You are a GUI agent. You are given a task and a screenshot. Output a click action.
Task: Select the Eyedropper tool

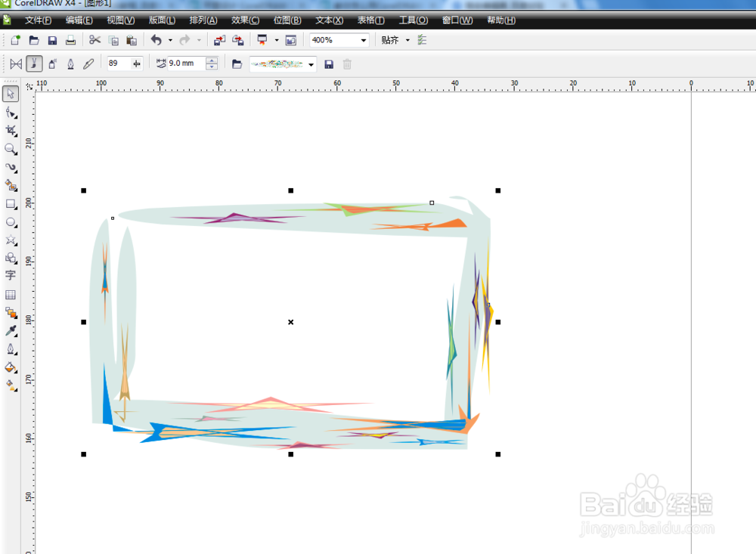(x=11, y=331)
